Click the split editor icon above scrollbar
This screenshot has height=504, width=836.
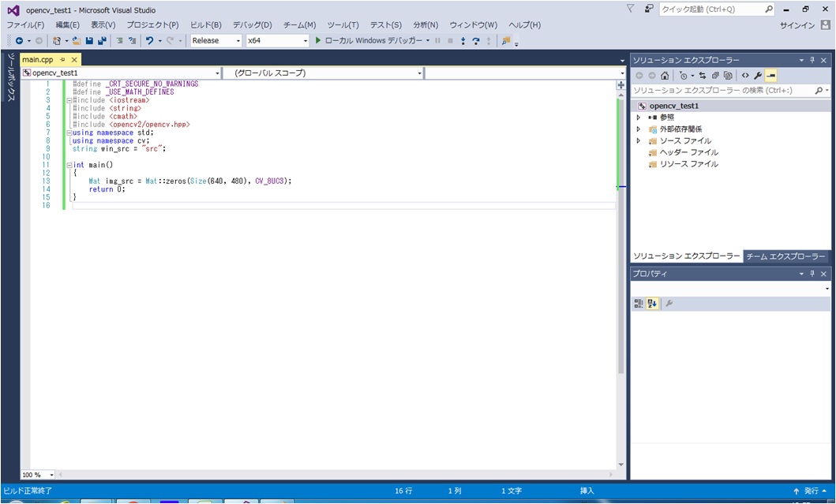620,85
